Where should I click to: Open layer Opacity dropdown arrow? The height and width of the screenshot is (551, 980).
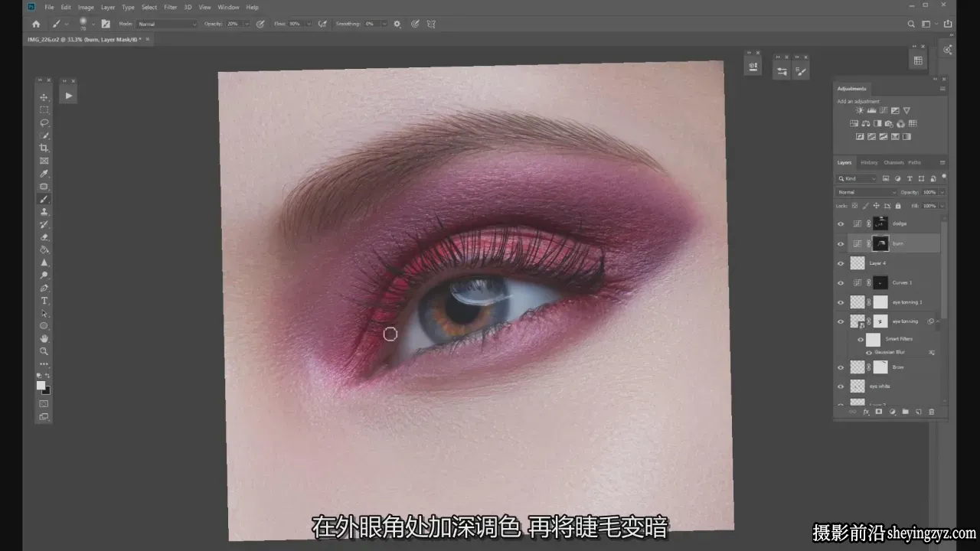coord(942,192)
